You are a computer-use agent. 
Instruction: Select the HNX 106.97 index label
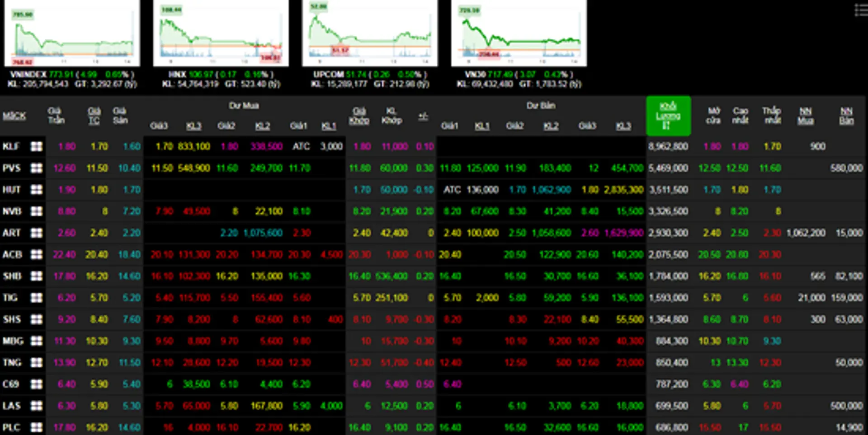click(x=221, y=74)
